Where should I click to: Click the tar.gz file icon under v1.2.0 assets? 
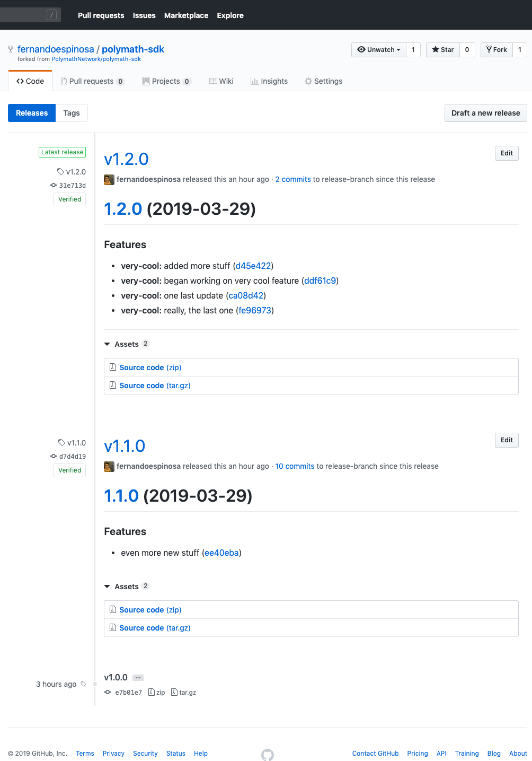pos(113,385)
